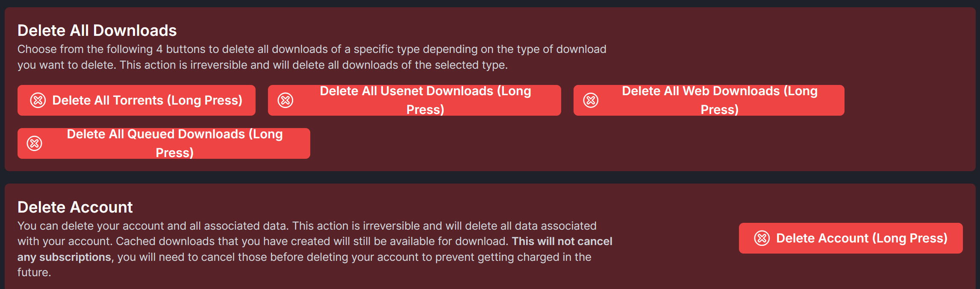
Task: Select the Delete All Torrents (Long Press) label
Action: (147, 100)
